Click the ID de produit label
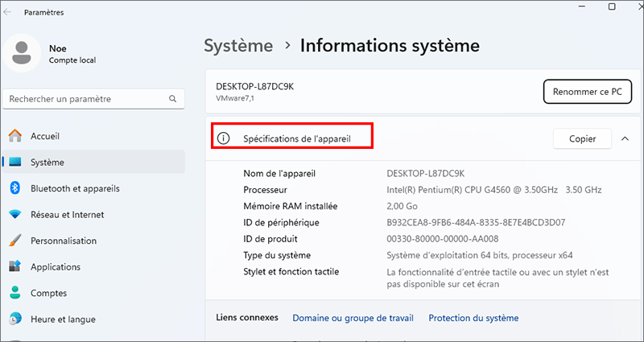The height and width of the screenshot is (342, 644). (270, 239)
